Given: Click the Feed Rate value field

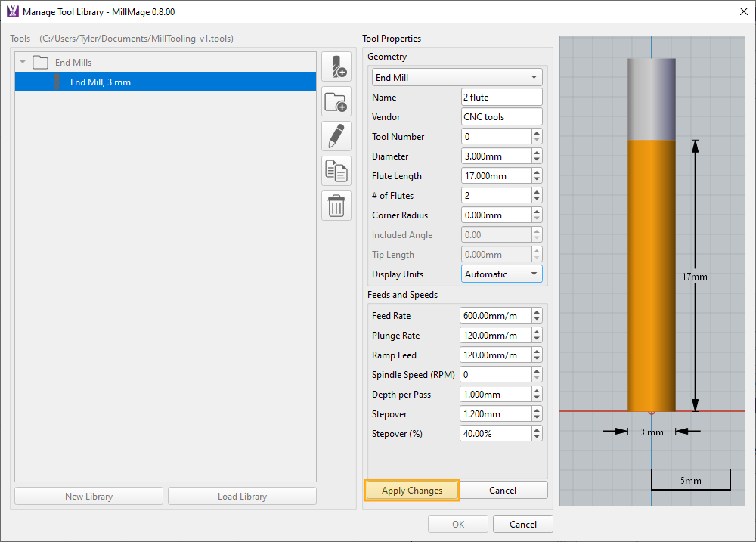Looking at the screenshot, I should tap(494, 316).
